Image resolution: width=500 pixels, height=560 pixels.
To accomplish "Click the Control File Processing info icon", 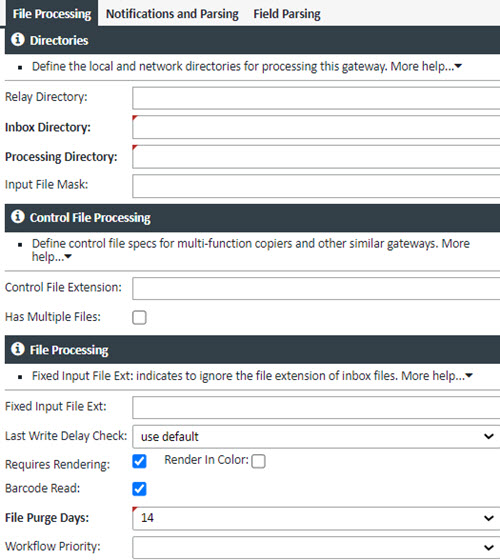I will click(x=18, y=216).
